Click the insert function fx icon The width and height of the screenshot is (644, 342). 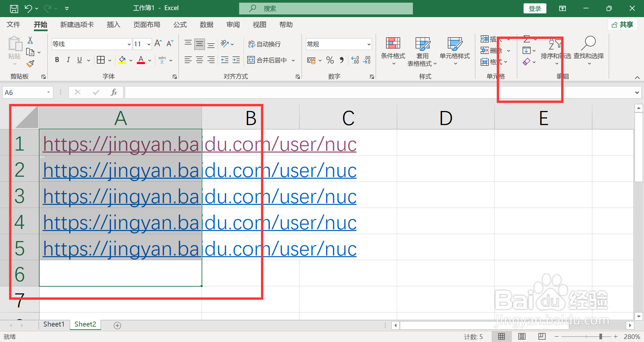(x=114, y=92)
